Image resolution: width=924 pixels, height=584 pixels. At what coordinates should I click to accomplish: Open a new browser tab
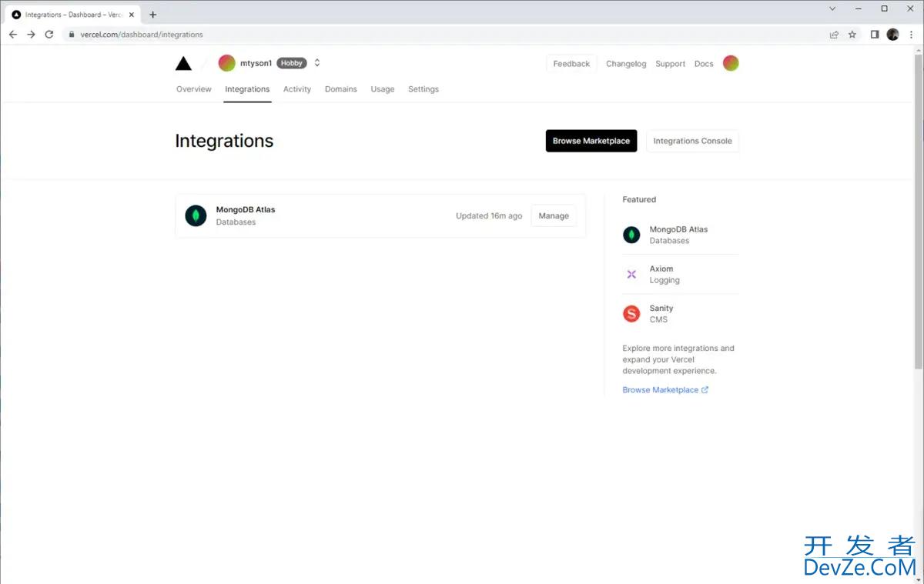pos(152,15)
